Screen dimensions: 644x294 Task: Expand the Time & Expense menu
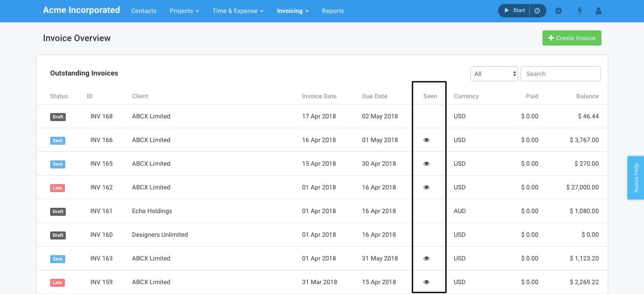238,11
